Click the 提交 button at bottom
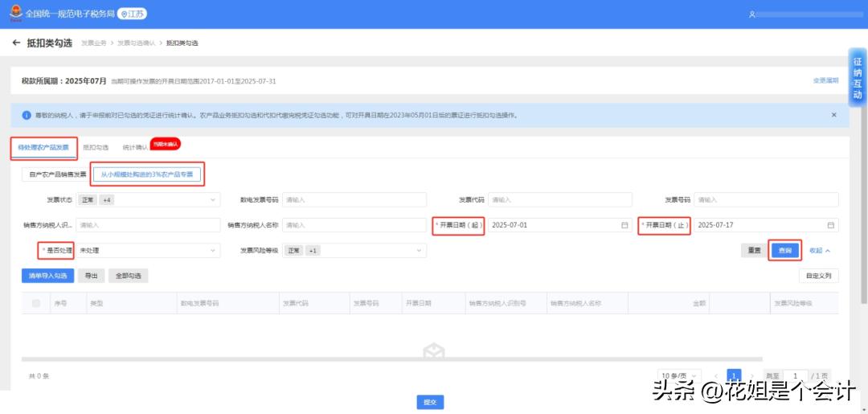 point(430,403)
